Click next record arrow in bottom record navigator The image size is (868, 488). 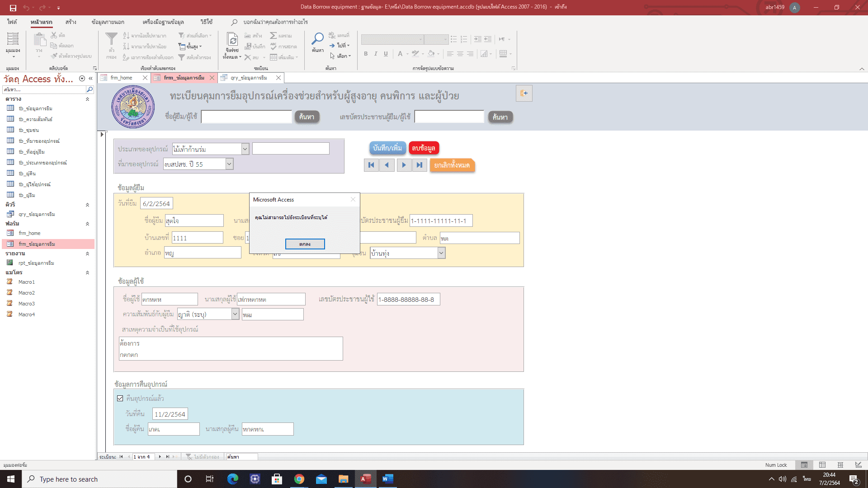pos(160,457)
